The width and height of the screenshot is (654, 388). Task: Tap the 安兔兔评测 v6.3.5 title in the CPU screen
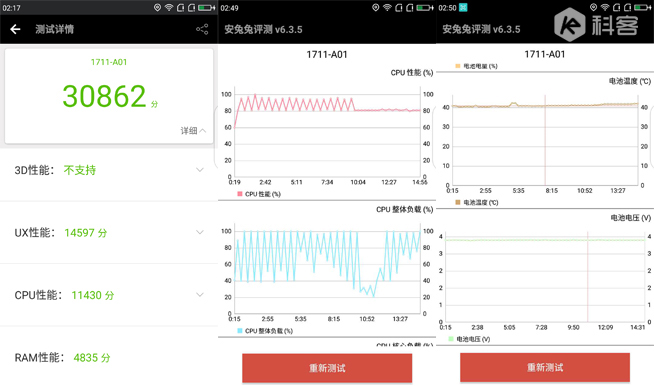pyautogui.click(x=263, y=30)
